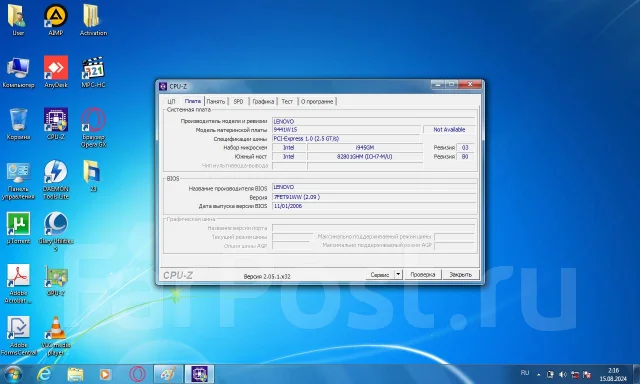Click the Show desktop strip
Viewport: 640px width, 384px height.
(x=637, y=374)
